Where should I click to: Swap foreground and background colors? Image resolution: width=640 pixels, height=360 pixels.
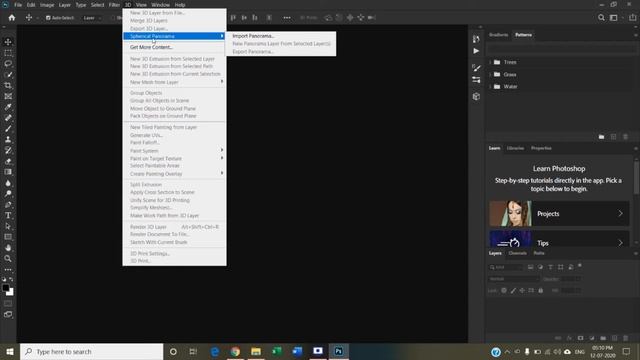(11, 280)
